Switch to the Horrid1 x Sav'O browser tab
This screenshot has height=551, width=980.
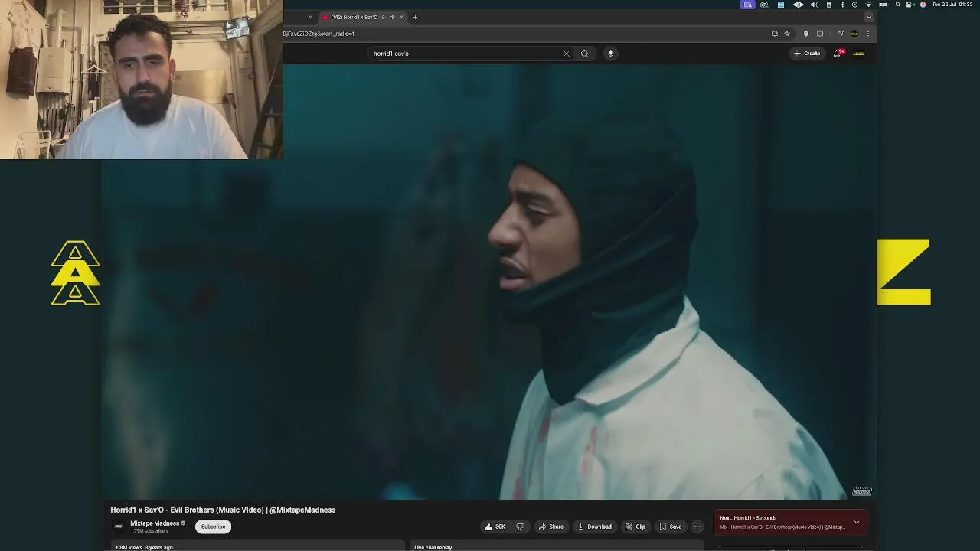[x=359, y=17]
